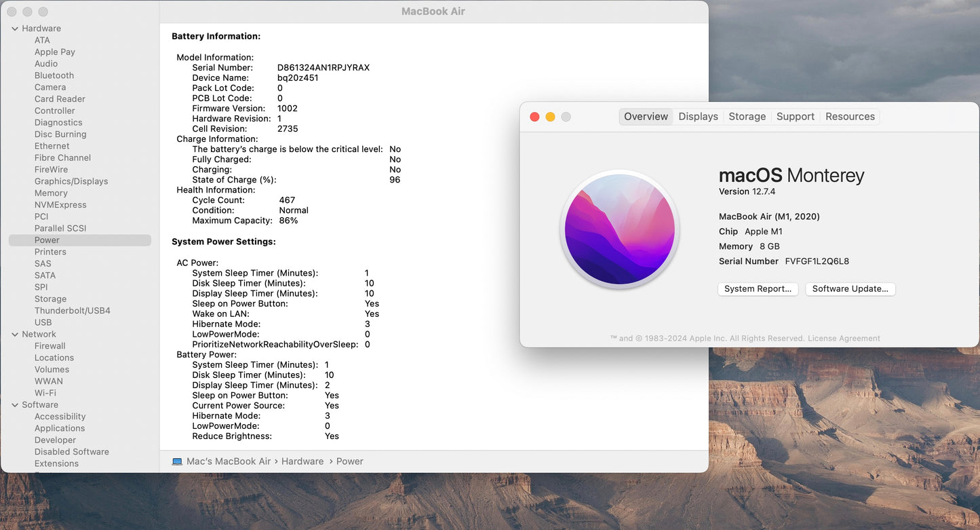Select Audio in the sidebar
The width and height of the screenshot is (980, 530).
[x=46, y=64]
